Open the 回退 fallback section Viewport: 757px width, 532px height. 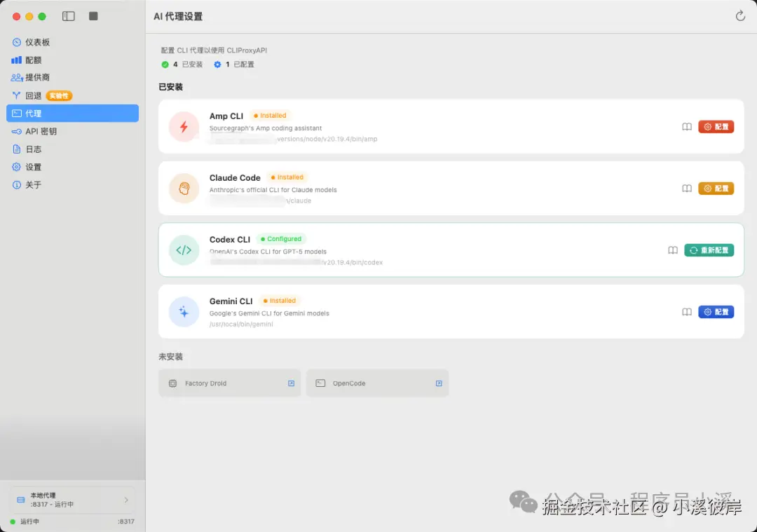(72, 95)
